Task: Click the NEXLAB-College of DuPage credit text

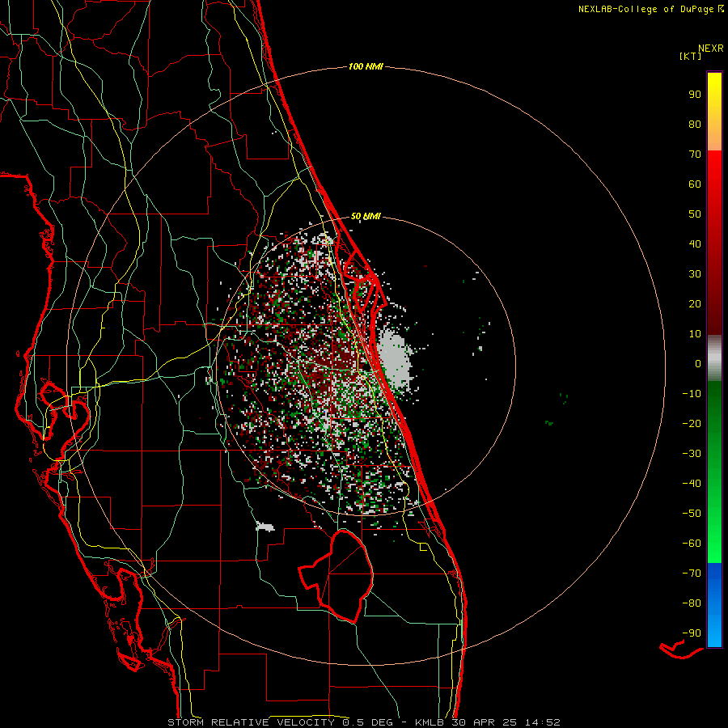Action: click(646, 9)
